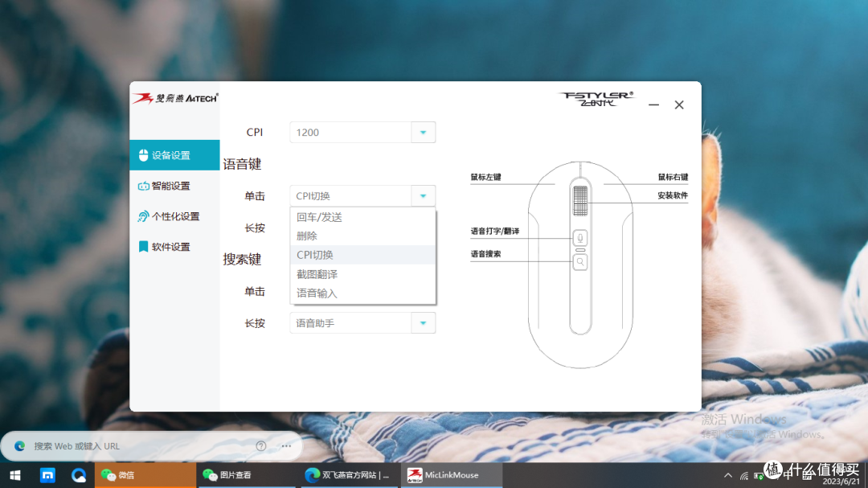868x488 pixels.
Task: Close the MicLinkMouse window
Action: tap(679, 105)
